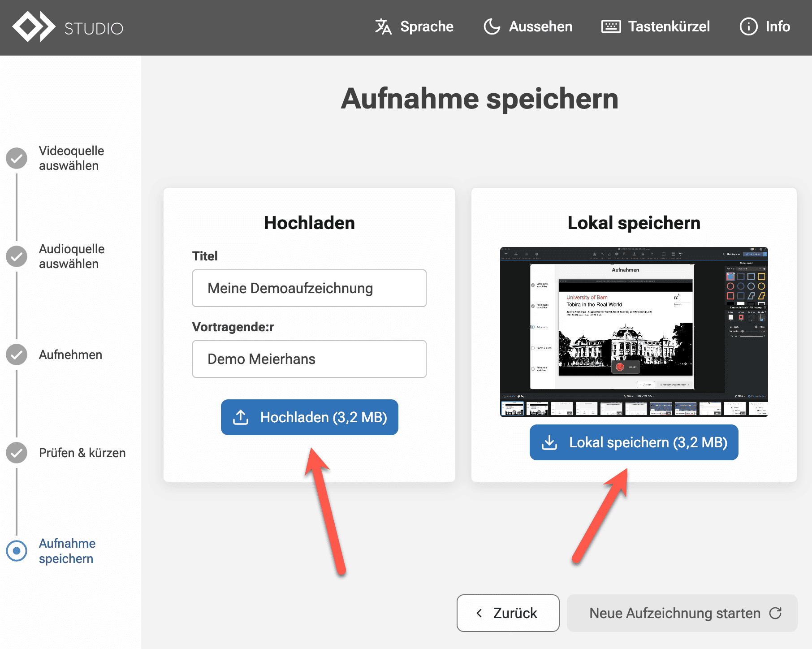This screenshot has height=649, width=812.
Task: Click the keyboard shortcuts icon
Action: [x=611, y=27]
